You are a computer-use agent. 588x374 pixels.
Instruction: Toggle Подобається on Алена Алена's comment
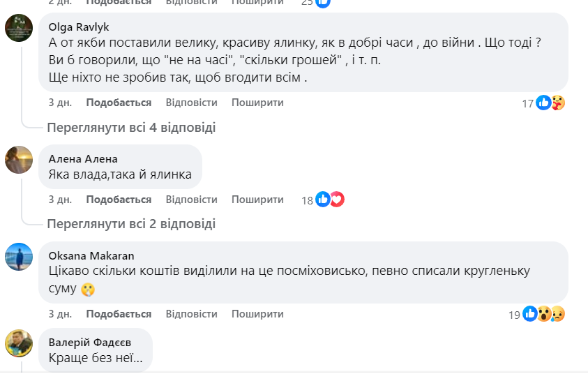click(119, 200)
